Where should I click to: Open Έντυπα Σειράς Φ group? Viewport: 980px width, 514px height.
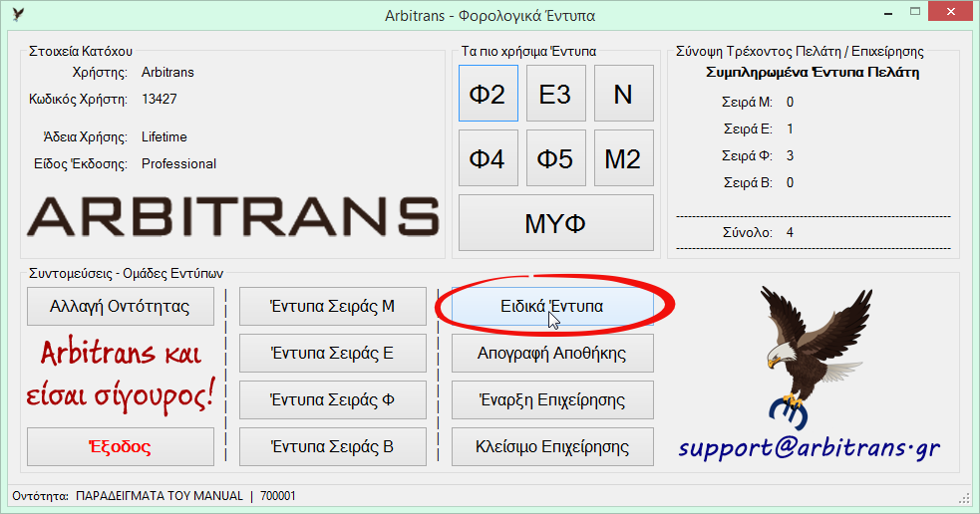pyautogui.click(x=333, y=399)
